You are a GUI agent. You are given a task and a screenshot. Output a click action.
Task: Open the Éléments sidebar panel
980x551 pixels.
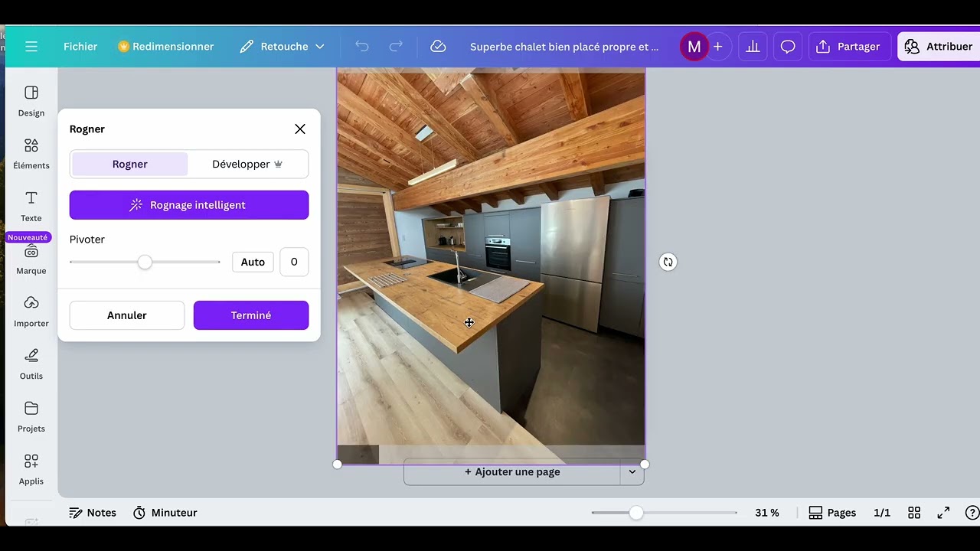pyautogui.click(x=31, y=155)
